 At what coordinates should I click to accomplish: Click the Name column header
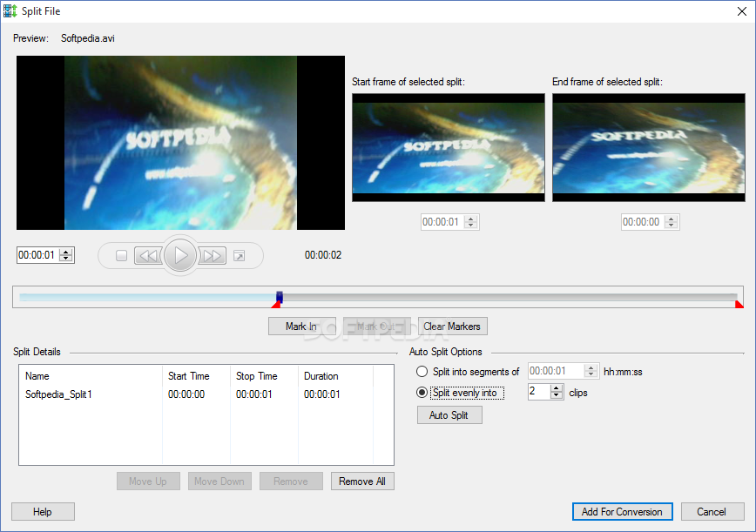pos(91,376)
